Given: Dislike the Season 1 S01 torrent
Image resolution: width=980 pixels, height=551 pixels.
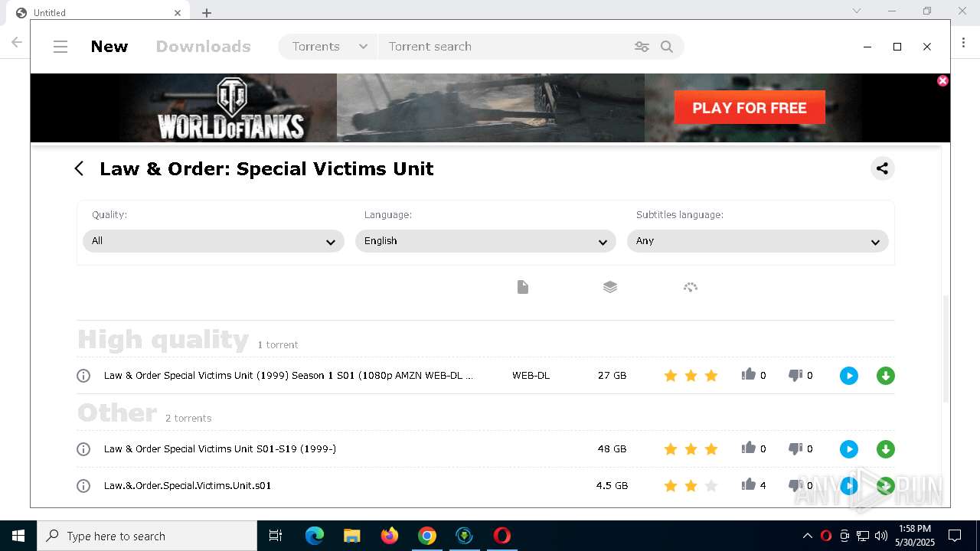Looking at the screenshot, I should (795, 375).
